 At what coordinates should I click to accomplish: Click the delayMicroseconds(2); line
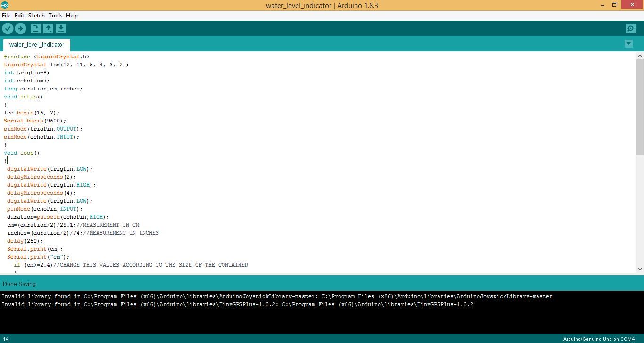tap(41, 177)
